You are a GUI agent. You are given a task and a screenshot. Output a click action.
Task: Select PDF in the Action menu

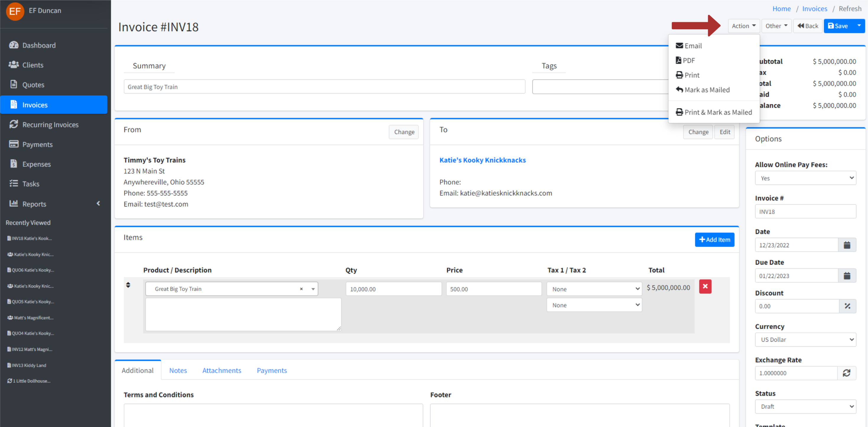[688, 60]
